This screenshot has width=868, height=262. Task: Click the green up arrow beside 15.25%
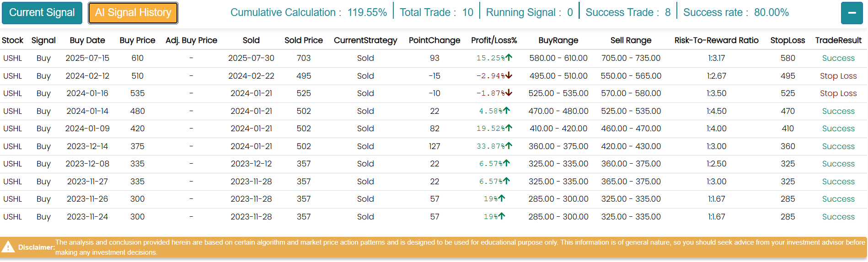pyautogui.click(x=509, y=58)
